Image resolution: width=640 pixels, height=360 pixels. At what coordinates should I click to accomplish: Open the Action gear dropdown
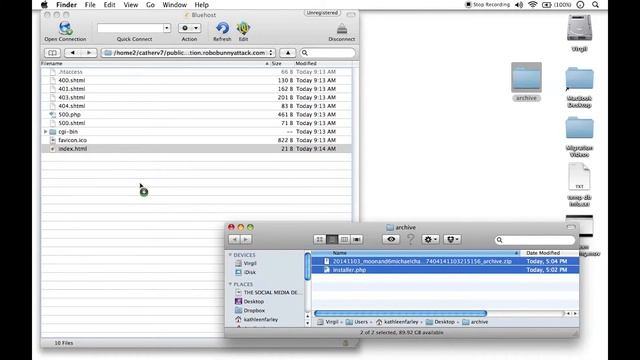tap(189, 28)
